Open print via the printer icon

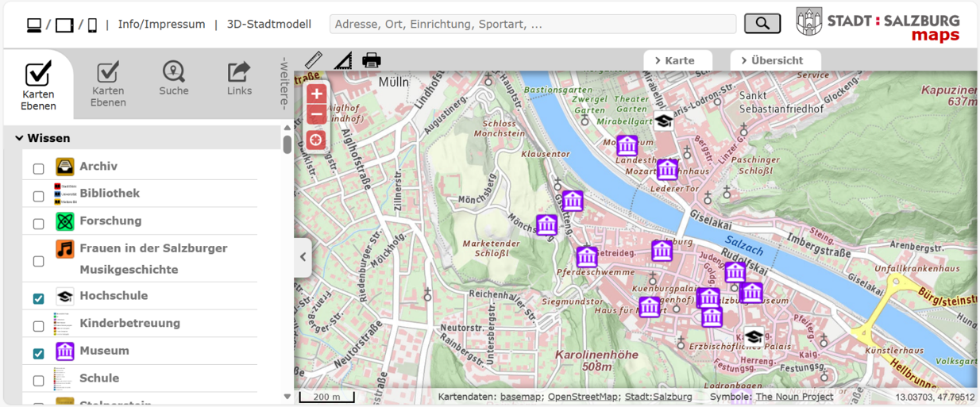point(372,60)
